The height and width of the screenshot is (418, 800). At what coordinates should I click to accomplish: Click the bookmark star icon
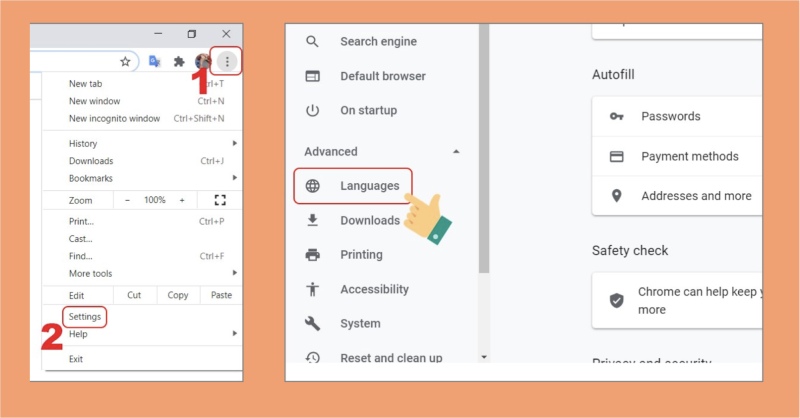125,62
